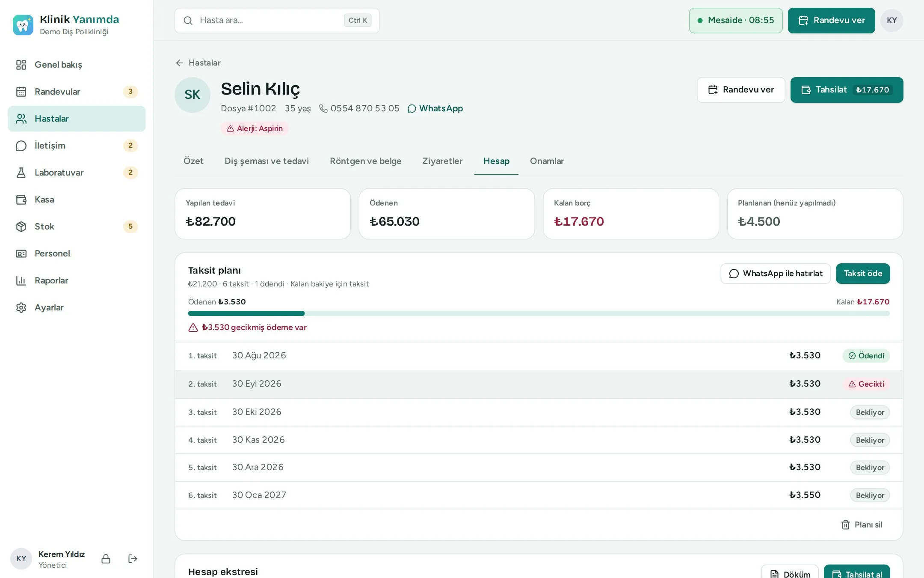Open Stok from the sidebar
Screen dimensions: 924x578
pyautogui.click(x=77, y=226)
